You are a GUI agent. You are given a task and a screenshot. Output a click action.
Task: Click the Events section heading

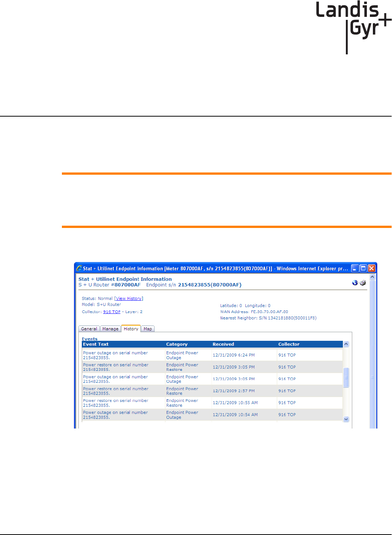pos(90,339)
